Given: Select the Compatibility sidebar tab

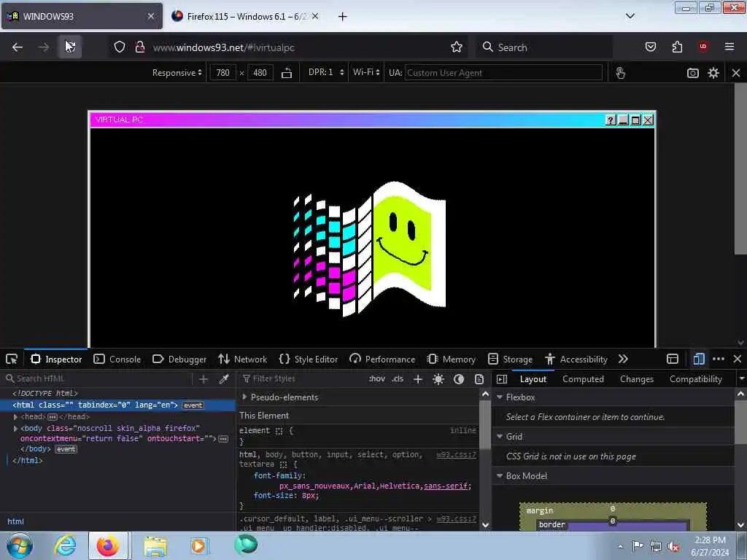Looking at the screenshot, I should [x=695, y=379].
